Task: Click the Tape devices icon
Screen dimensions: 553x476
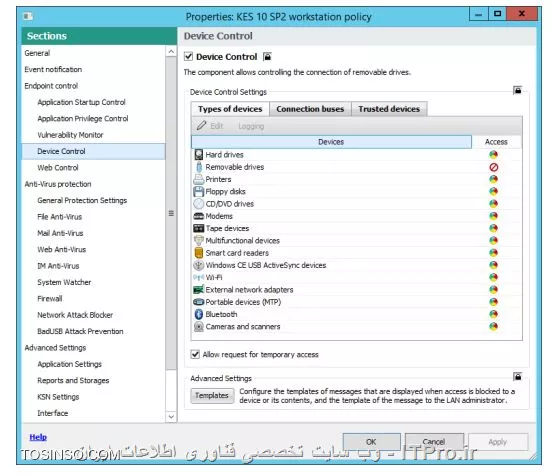Action: coord(199,228)
